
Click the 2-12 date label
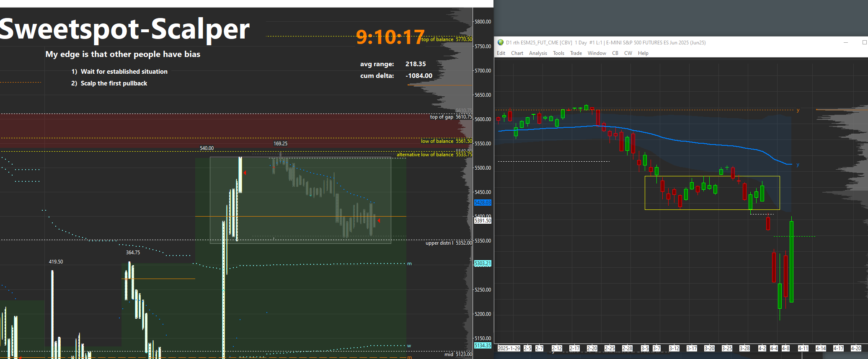tap(557, 349)
